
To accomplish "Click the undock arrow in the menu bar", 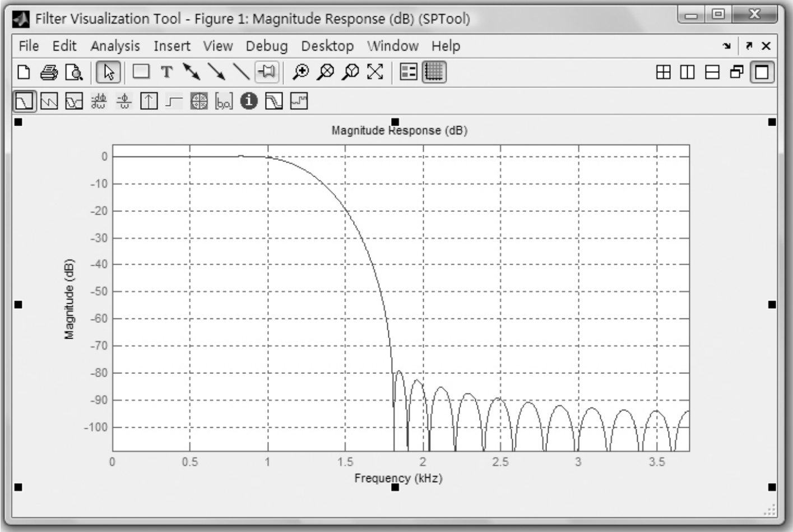I will coord(749,46).
